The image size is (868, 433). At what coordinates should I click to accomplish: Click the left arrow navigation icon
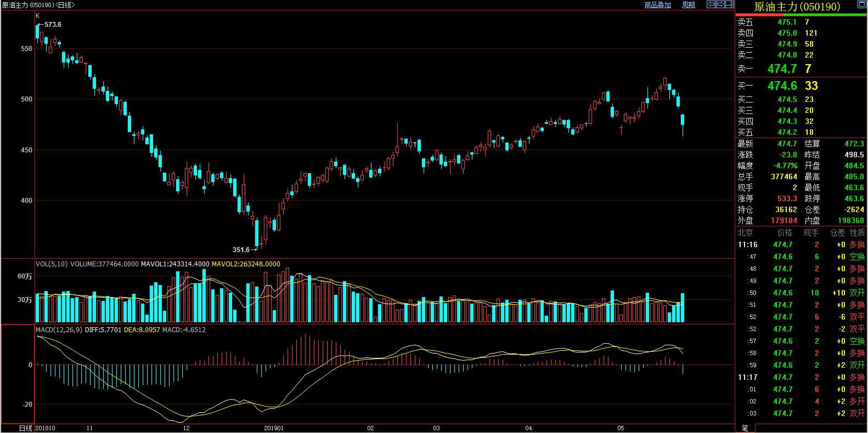pyautogui.click(x=711, y=4)
